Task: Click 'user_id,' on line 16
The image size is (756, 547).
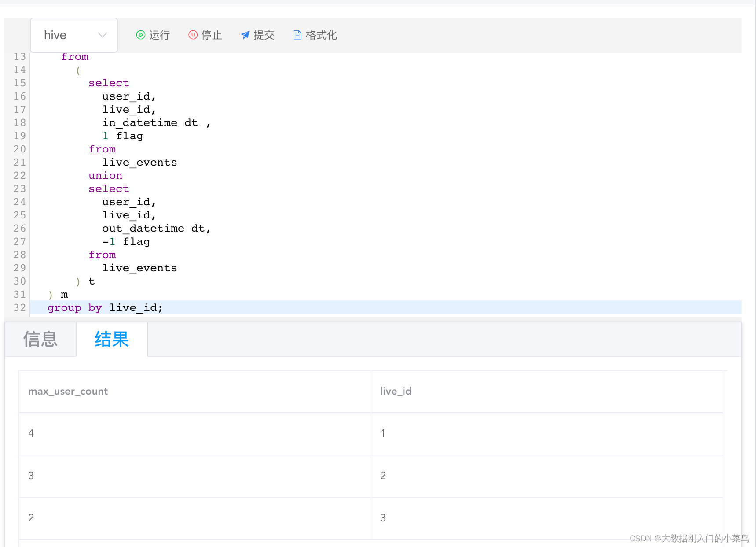Action: pos(129,96)
